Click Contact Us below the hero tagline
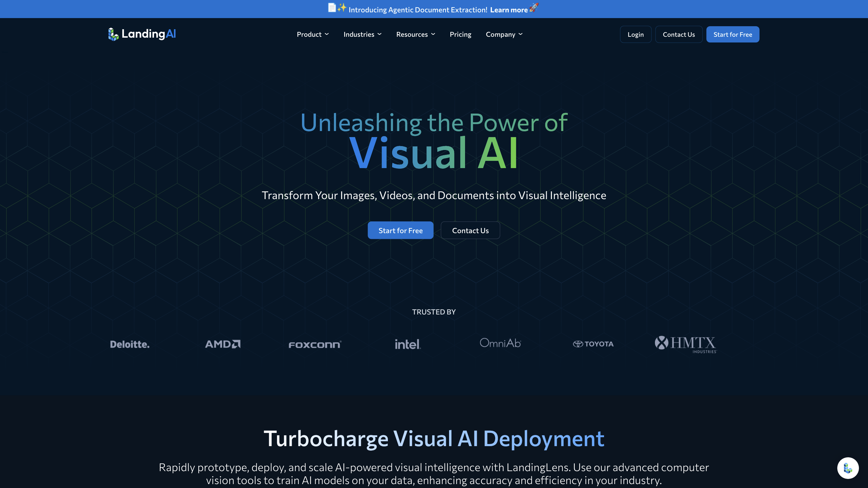This screenshot has width=868, height=488. [x=470, y=230]
